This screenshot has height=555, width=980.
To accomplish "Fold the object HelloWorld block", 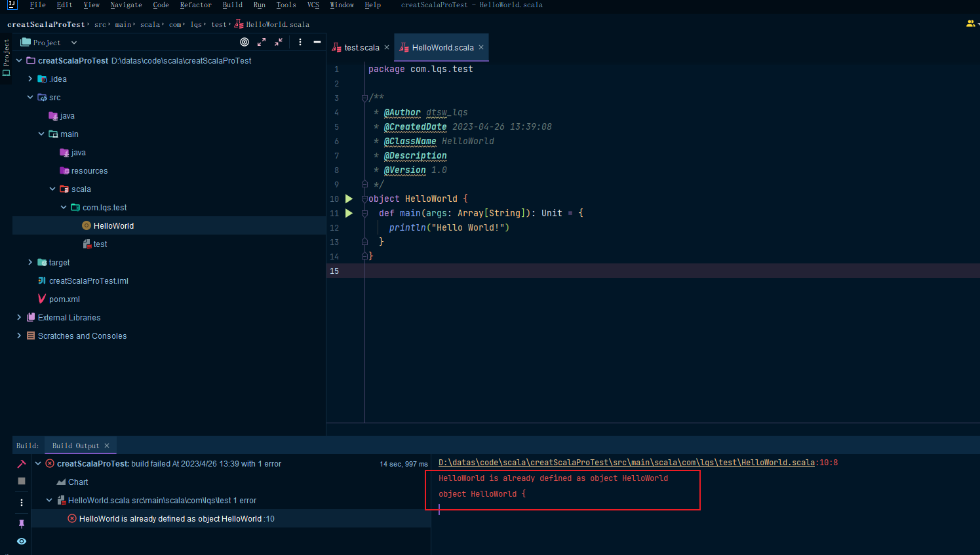I will click(364, 199).
